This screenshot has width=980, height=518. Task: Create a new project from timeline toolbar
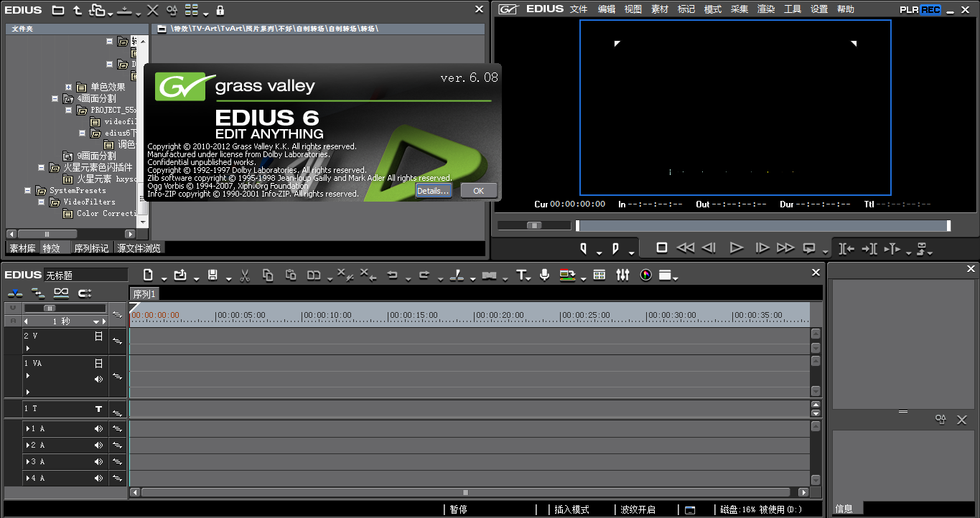[x=148, y=275]
